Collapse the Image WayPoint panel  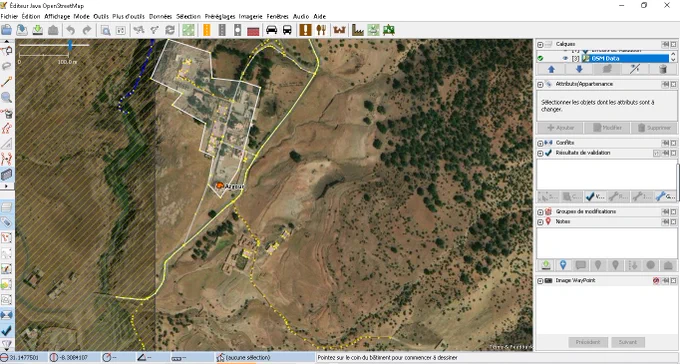click(x=540, y=281)
